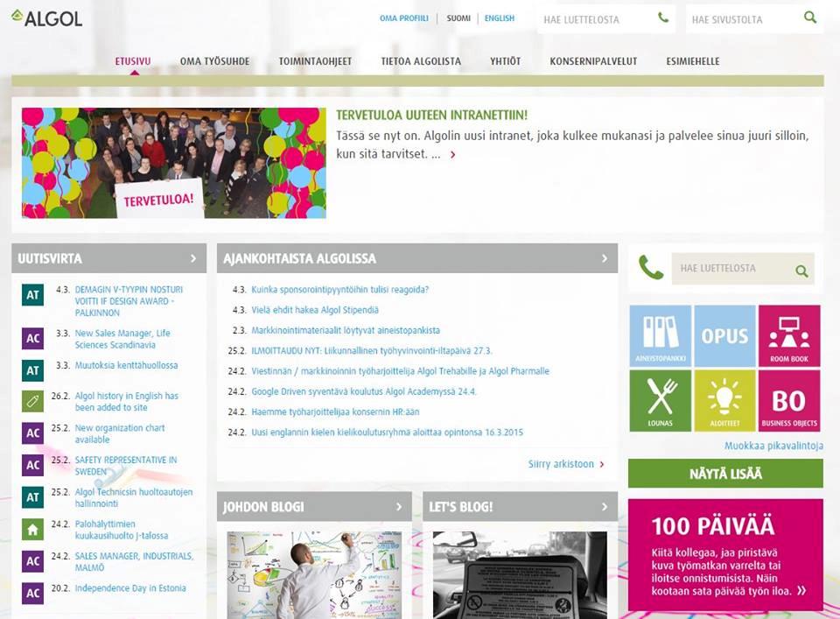The width and height of the screenshot is (840, 619).
Task: Click AC badge beside Sales Manager, Industrials
Action: (x=32, y=561)
